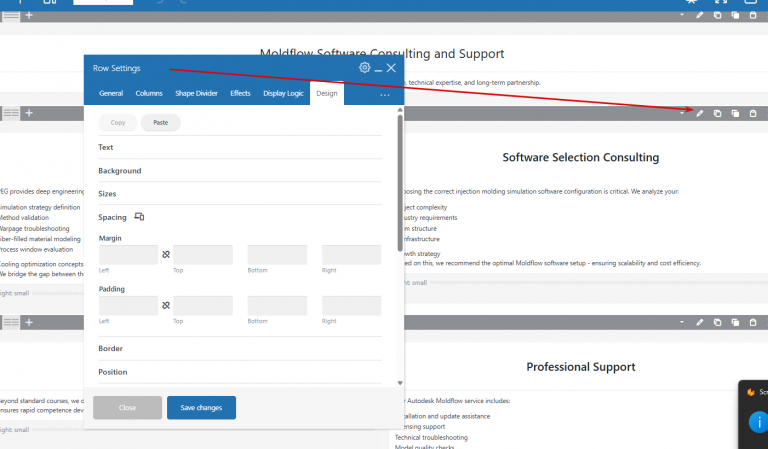
Task: Toggle linked Margin values chain icon
Action: pos(166,255)
